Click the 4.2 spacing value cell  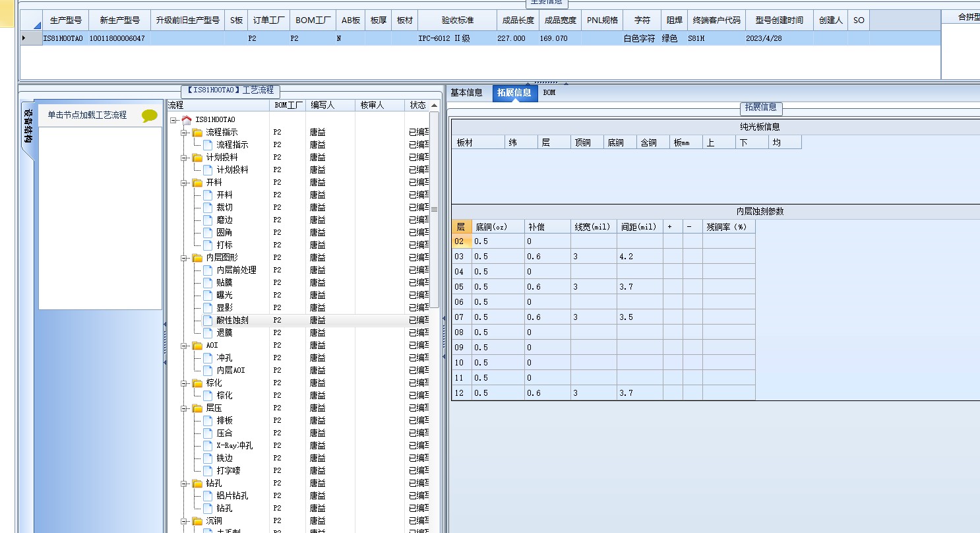640,257
